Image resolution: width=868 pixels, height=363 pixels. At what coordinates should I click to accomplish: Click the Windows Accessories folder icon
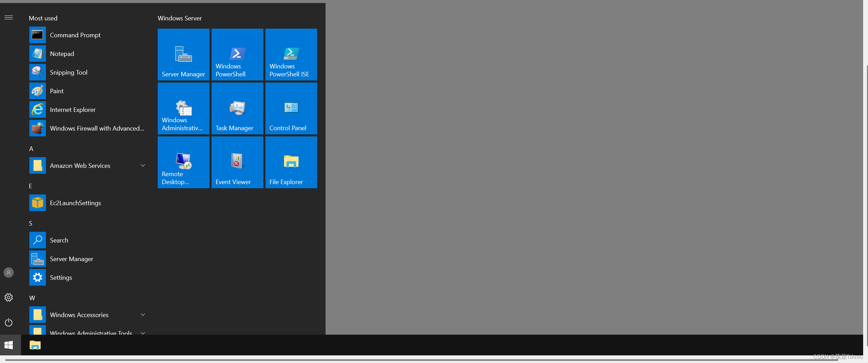(x=38, y=315)
